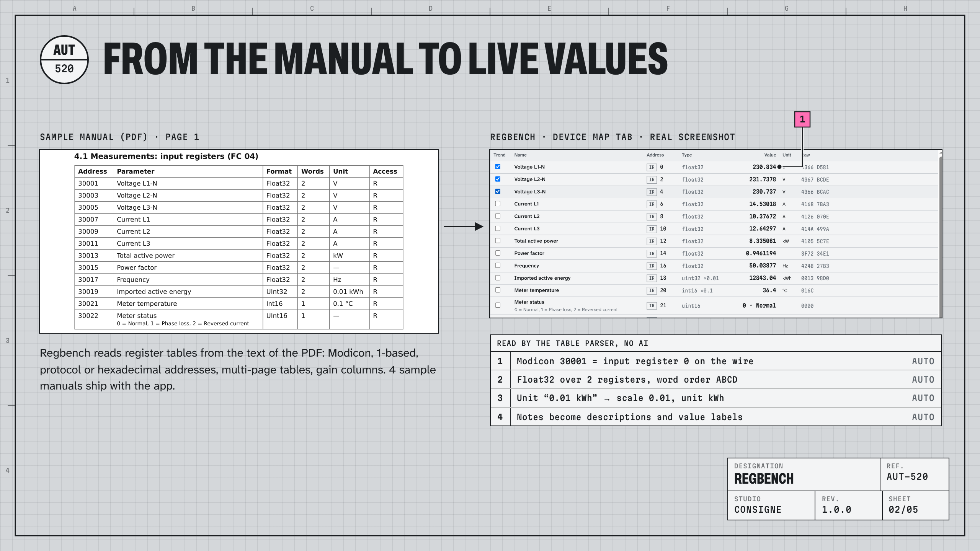Enable trend for Meter status

click(498, 305)
